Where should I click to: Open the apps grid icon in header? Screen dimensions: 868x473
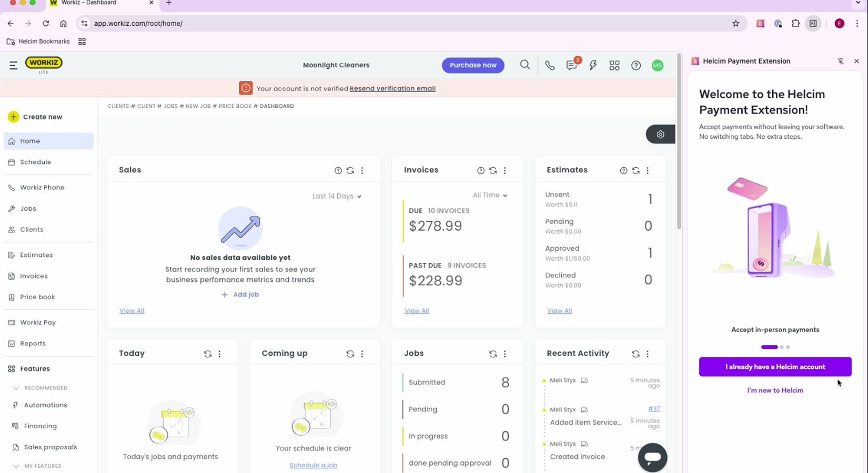(614, 66)
